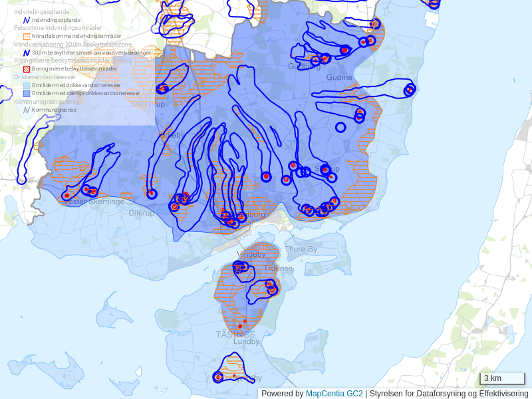Click the Nitratfølsomme indvindingsområder legend text
Viewport: 532px width, 399px height.
(76, 36)
